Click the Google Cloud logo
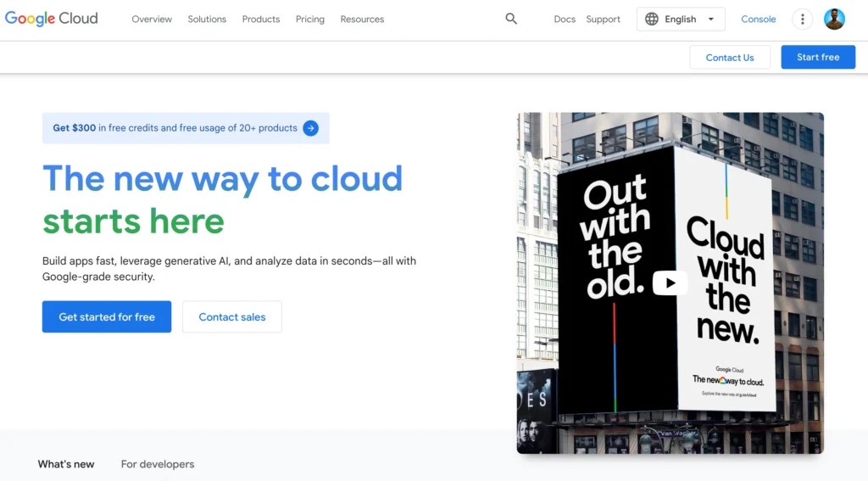This screenshot has width=868, height=481. tap(52, 19)
